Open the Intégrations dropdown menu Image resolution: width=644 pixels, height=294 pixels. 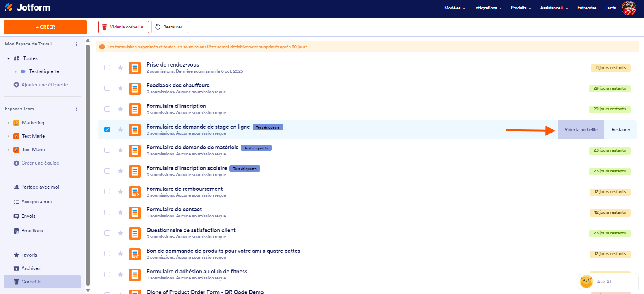pos(488,8)
